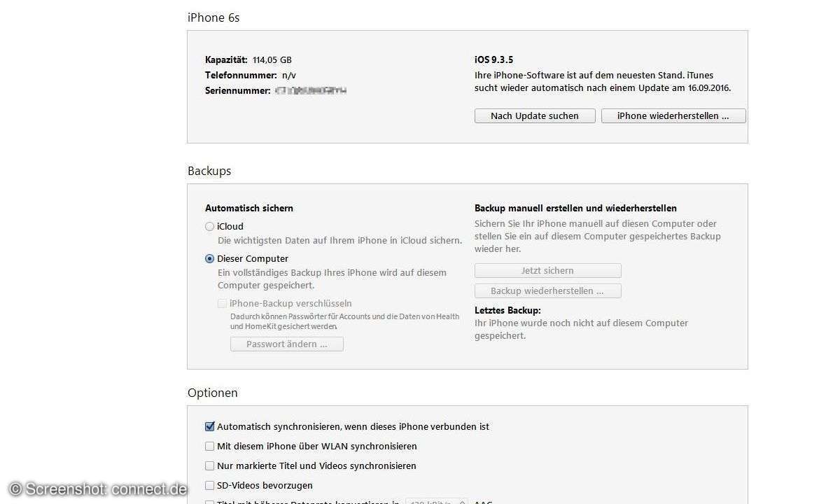
Task: Click the Letztes Backup status text
Action: (581, 329)
